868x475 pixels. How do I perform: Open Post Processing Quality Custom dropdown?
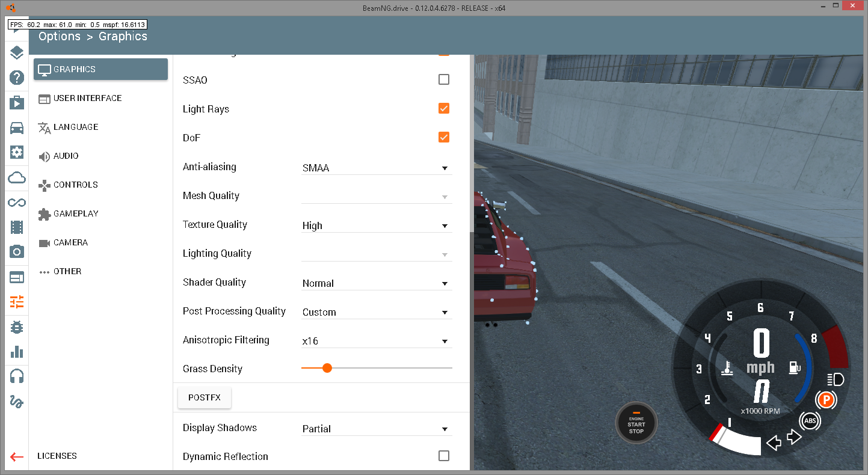tap(377, 312)
